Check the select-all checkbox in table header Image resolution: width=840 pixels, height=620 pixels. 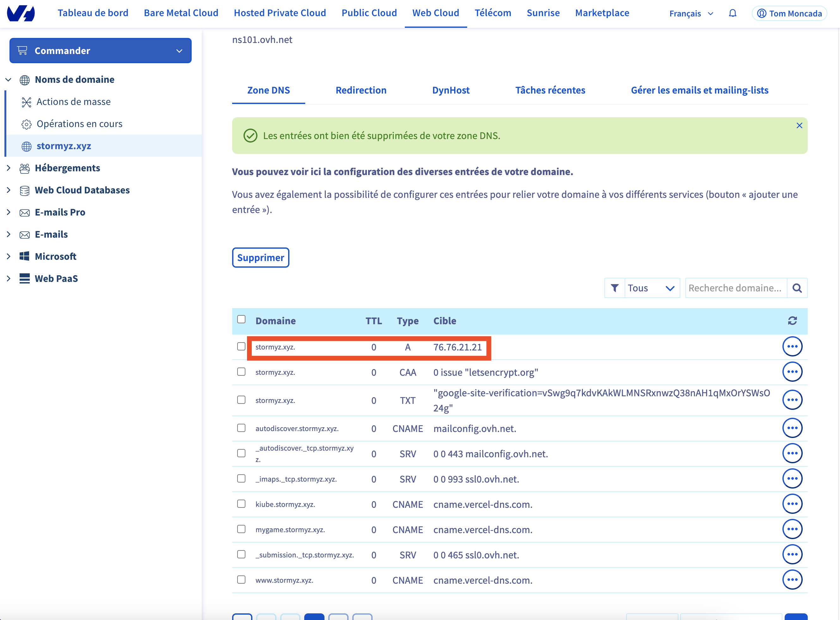click(241, 319)
